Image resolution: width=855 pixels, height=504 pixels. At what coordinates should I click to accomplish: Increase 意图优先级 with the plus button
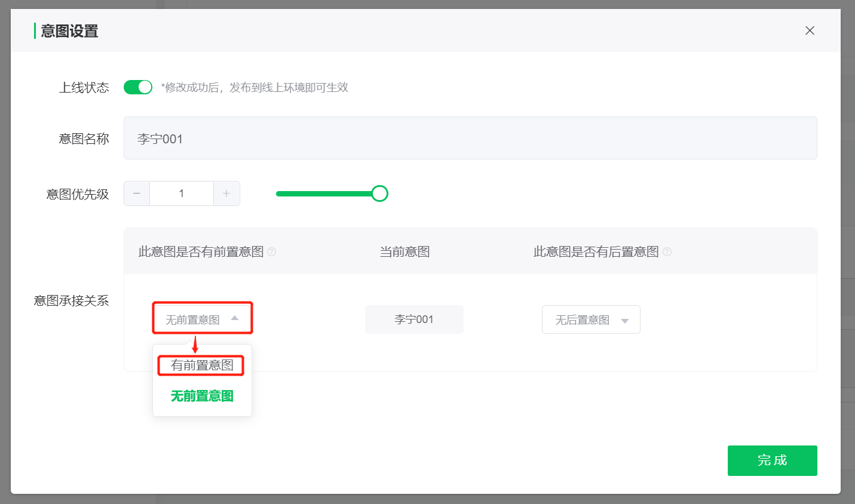(x=226, y=193)
